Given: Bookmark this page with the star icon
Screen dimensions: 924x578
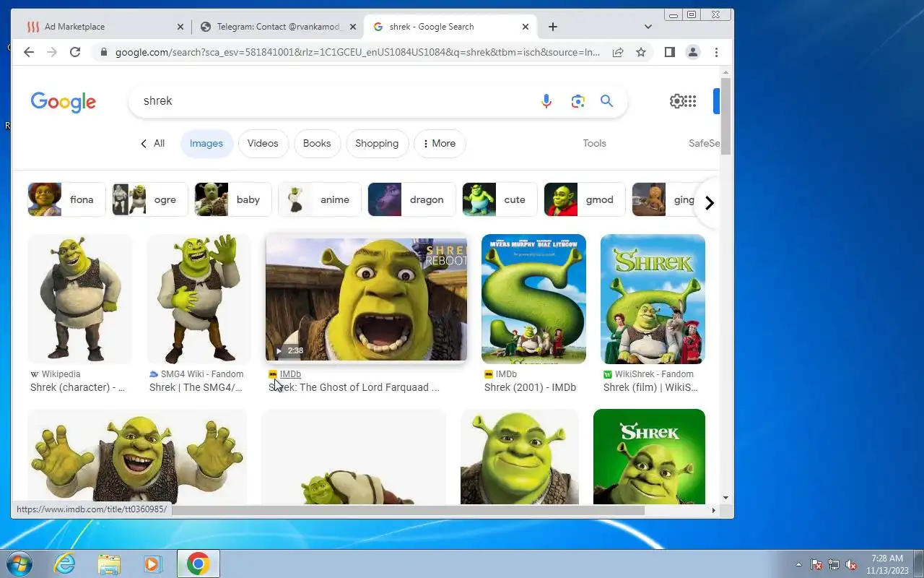Looking at the screenshot, I should point(640,52).
